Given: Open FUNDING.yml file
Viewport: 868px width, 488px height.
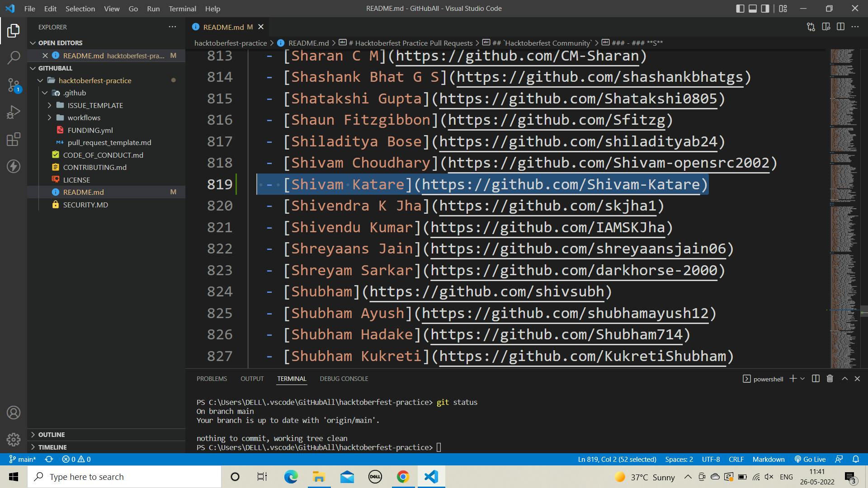Looking at the screenshot, I should (90, 130).
